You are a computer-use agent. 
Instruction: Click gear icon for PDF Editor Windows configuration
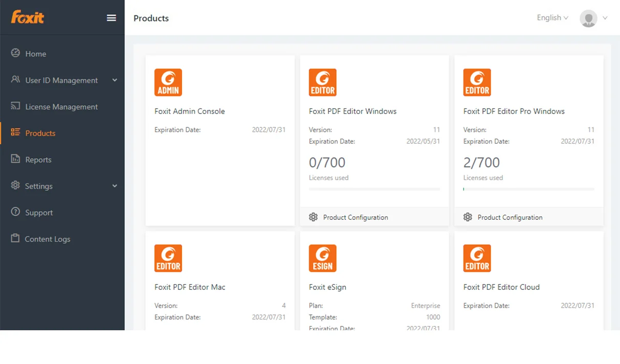point(314,217)
